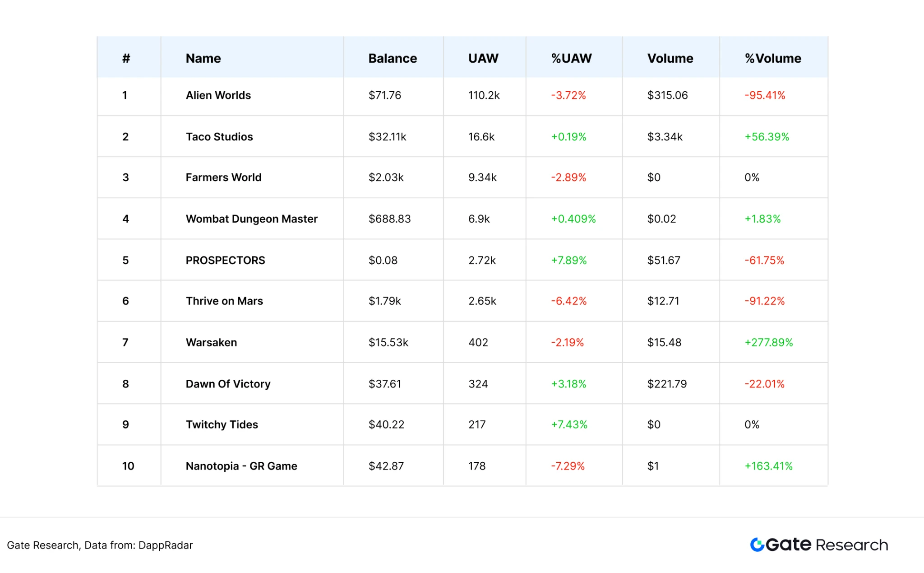Click the # rank column header
924x573 pixels.
(x=126, y=58)
